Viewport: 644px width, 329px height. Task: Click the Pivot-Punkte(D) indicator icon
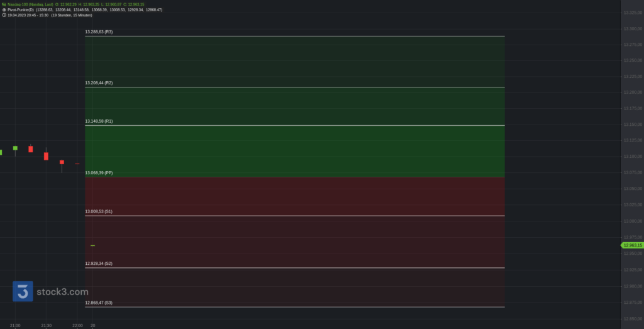4,9
